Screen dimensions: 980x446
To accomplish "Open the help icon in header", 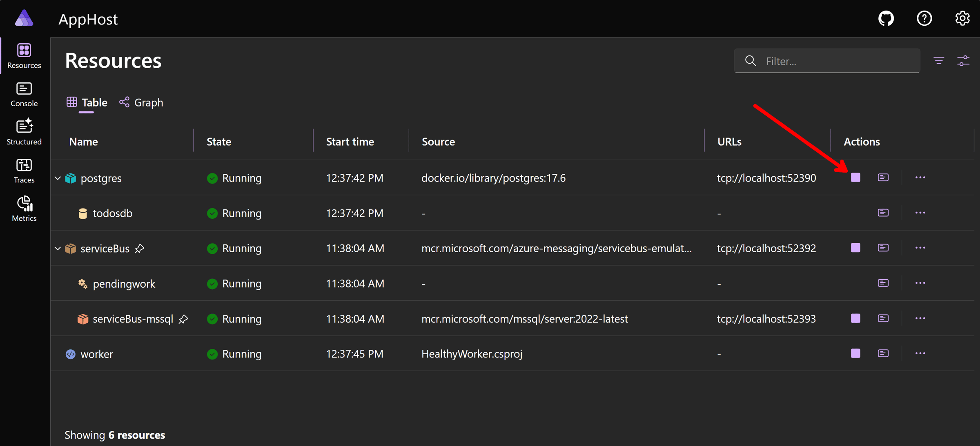I will click(x=924, y=18).
